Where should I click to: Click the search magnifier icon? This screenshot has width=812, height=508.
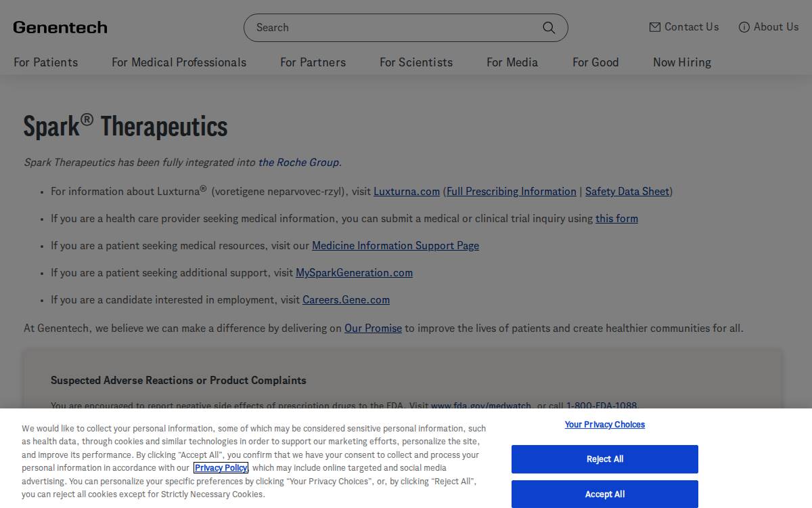(x=549, y=28)
